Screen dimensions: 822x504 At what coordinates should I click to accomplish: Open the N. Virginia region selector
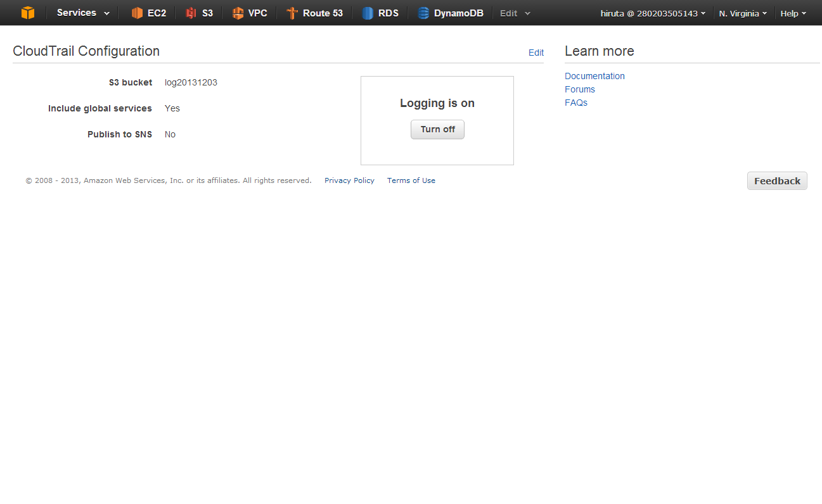[x=743, y=13]
